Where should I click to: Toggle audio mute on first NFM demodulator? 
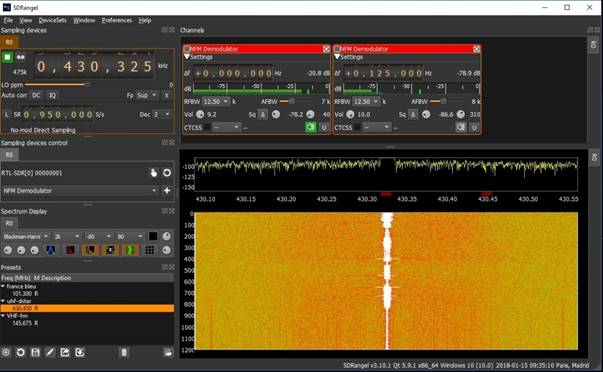tap(311, 127)
